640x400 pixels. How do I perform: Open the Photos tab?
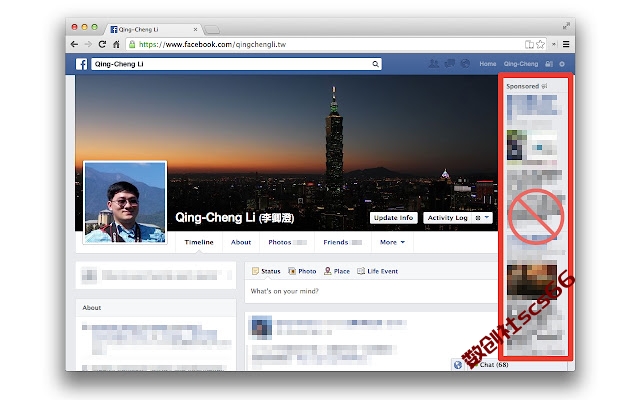(287, 242)
